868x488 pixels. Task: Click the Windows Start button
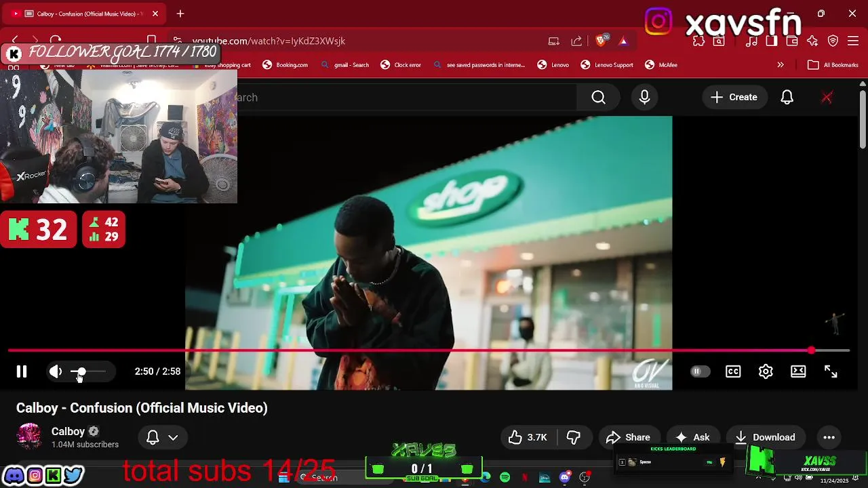[283, 478]
